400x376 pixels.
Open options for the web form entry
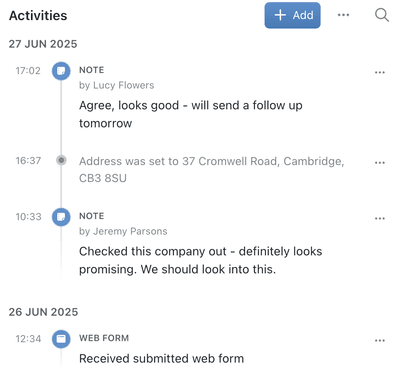[x=380, y=340]
